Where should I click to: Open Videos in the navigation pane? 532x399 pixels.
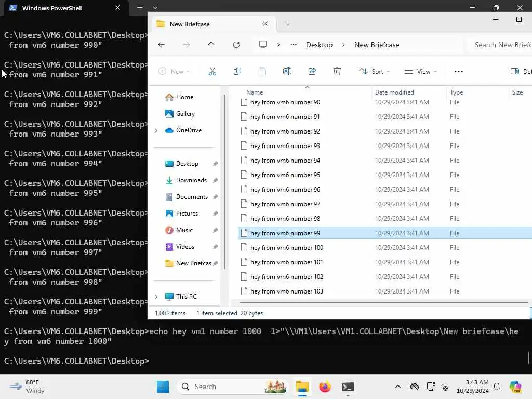180,247
